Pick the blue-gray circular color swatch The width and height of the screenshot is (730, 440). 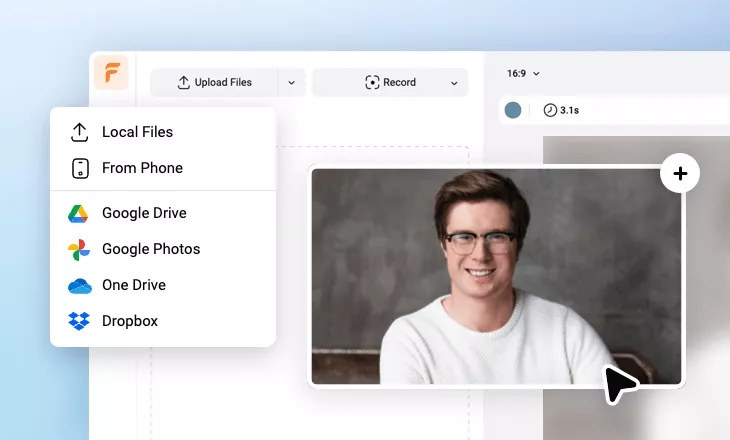[513, 110]
